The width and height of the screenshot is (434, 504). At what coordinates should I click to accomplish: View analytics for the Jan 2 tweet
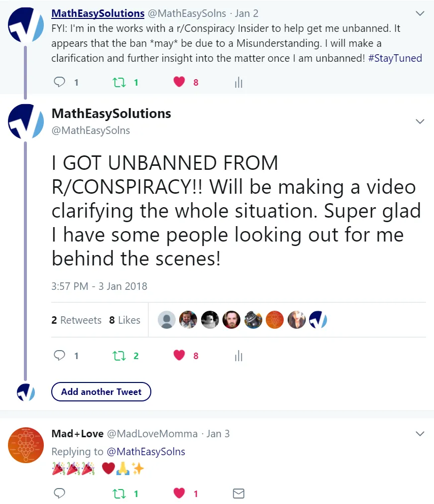click(x=238, y=83)
